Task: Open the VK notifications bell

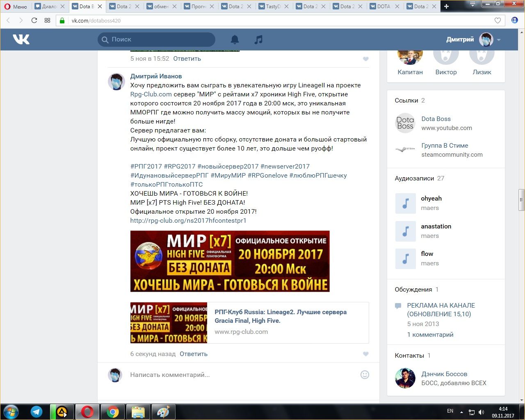Action: tap(235, 39)
